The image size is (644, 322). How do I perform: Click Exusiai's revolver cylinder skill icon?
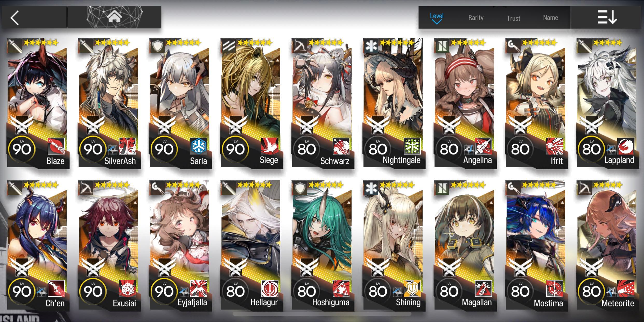tap(127, 288)
